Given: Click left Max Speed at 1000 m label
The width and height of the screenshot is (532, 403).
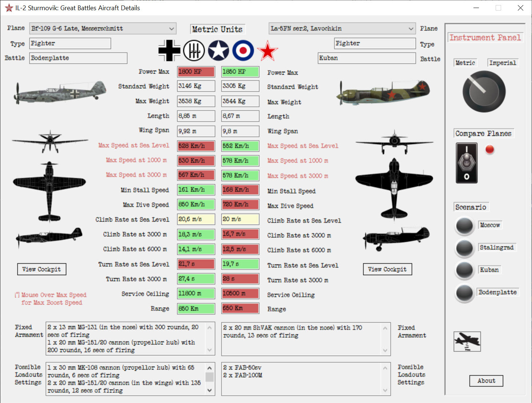Looking at the screenshot, I should coord(136,160).
